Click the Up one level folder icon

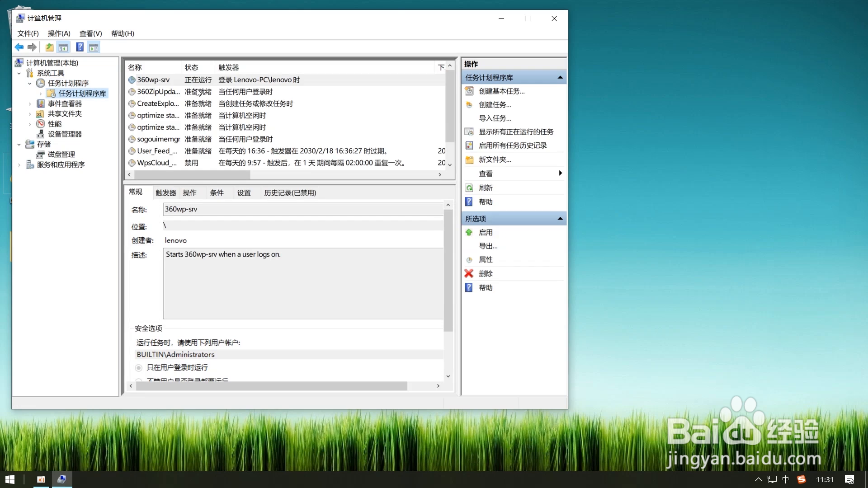click(49, 47)
